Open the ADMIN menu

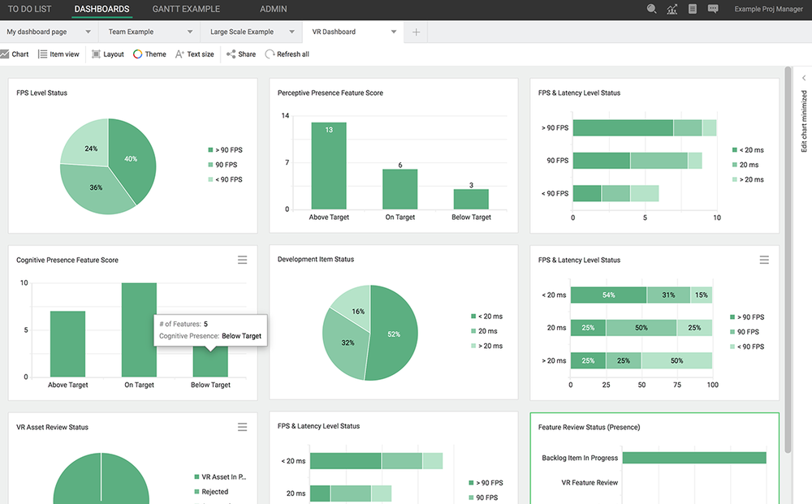click(x=273, y=9)
